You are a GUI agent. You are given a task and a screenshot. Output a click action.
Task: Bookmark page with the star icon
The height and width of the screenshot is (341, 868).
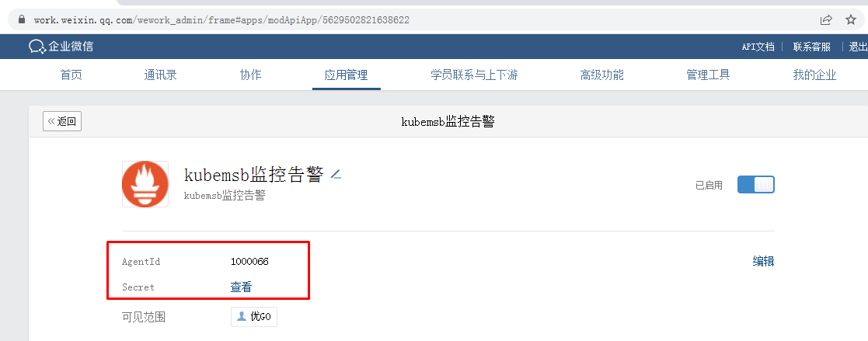[x=851, y=19]
